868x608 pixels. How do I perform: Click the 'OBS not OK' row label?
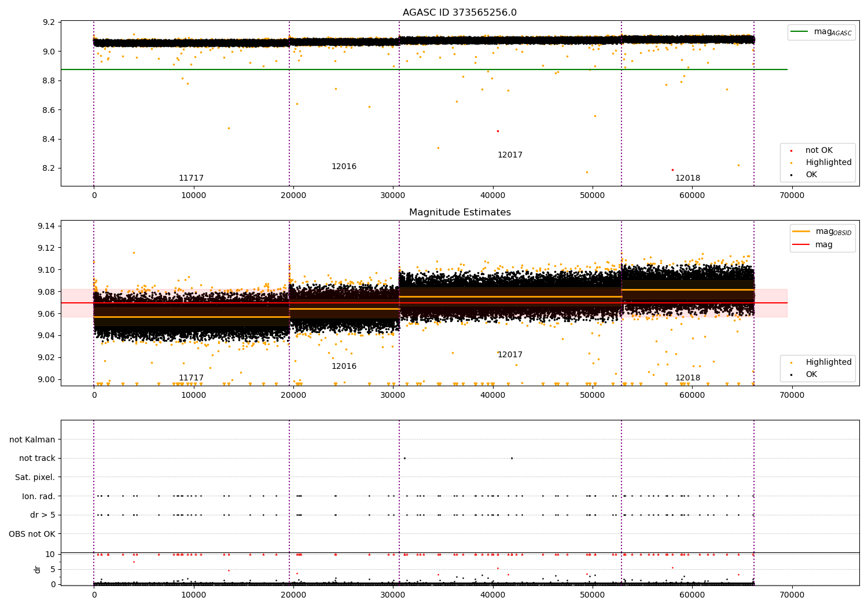pos(32,534)
